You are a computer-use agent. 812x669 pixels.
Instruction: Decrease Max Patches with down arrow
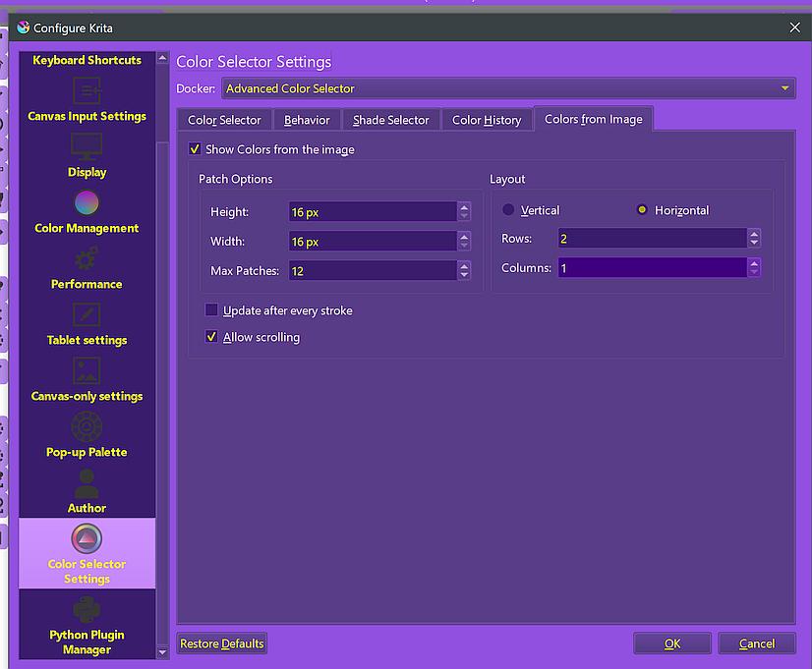pyautogui.click(x=464, y=275)
